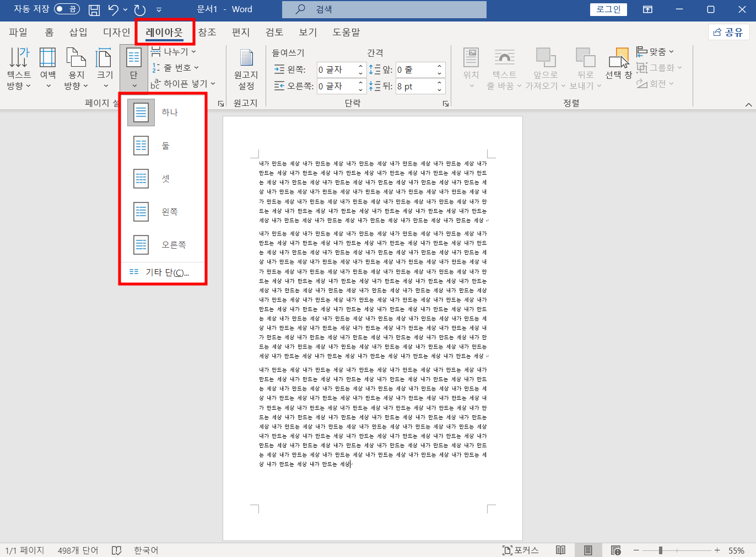Click the 뒤로 보내기 send backward icon
The width and height of the screenshot is (756, 557).
tap(585, 68)
